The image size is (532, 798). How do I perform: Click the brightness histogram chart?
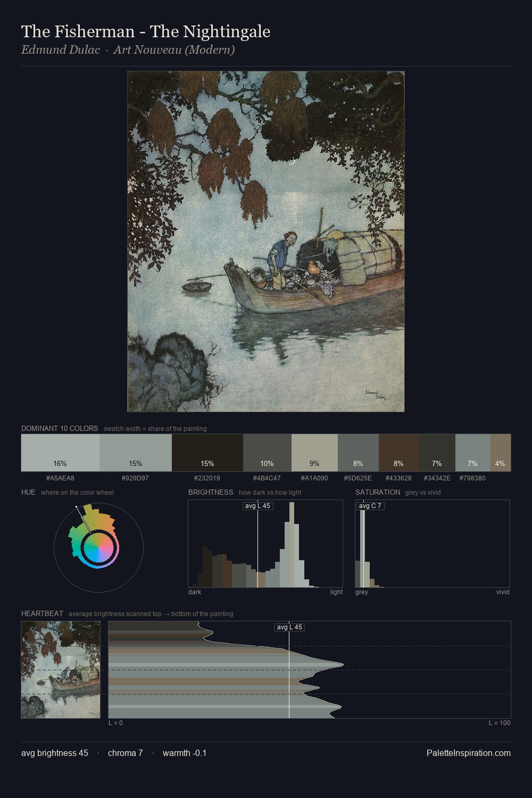(265, 544)
